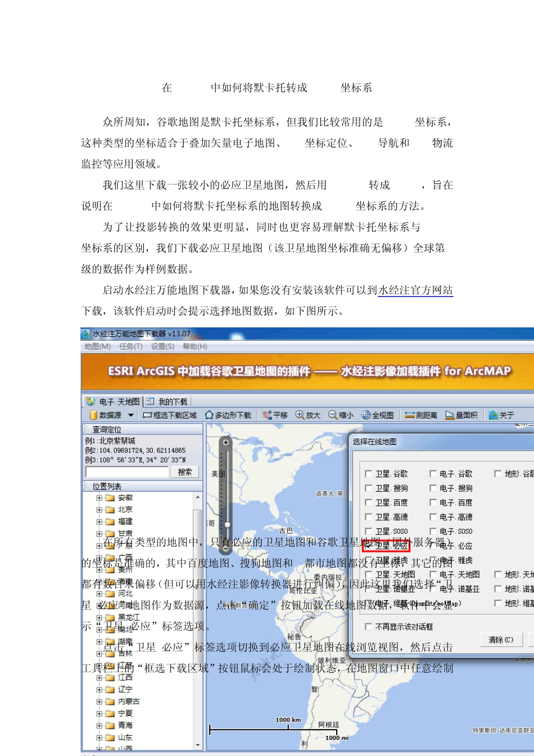The image size is (534, 756).
Task: Click the 安徽 folder icon
Action: (x=110, y=498)
